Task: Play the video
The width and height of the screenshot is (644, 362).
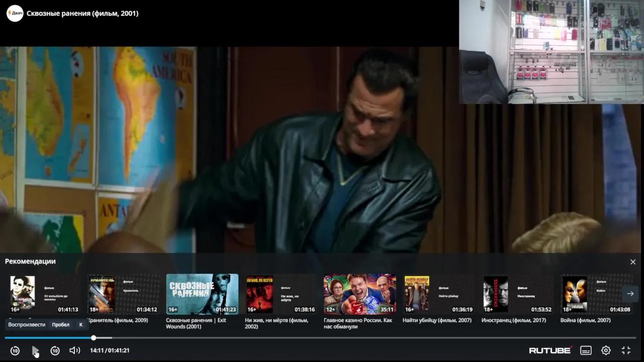Action: (x=35, y=350)
